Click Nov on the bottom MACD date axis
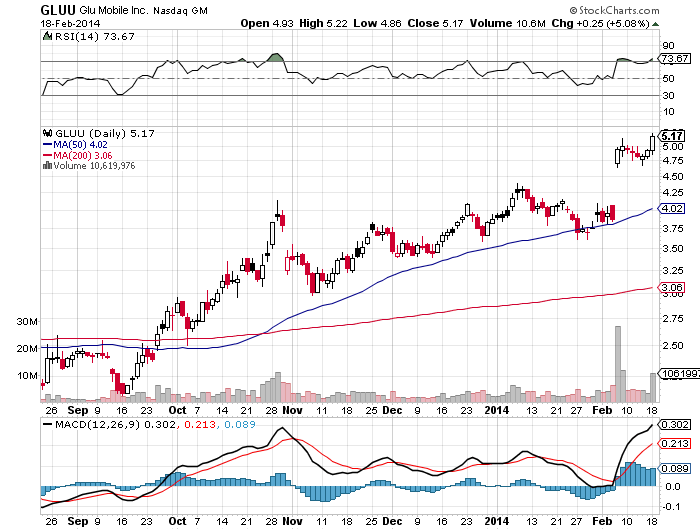This screenshot has height=530, width=700. pos(292,521)
